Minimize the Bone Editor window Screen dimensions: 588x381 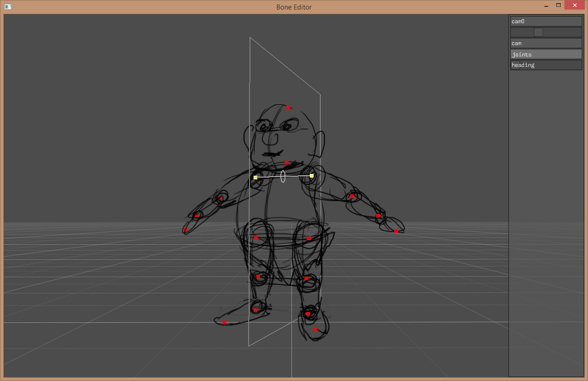tap(546, 5)
